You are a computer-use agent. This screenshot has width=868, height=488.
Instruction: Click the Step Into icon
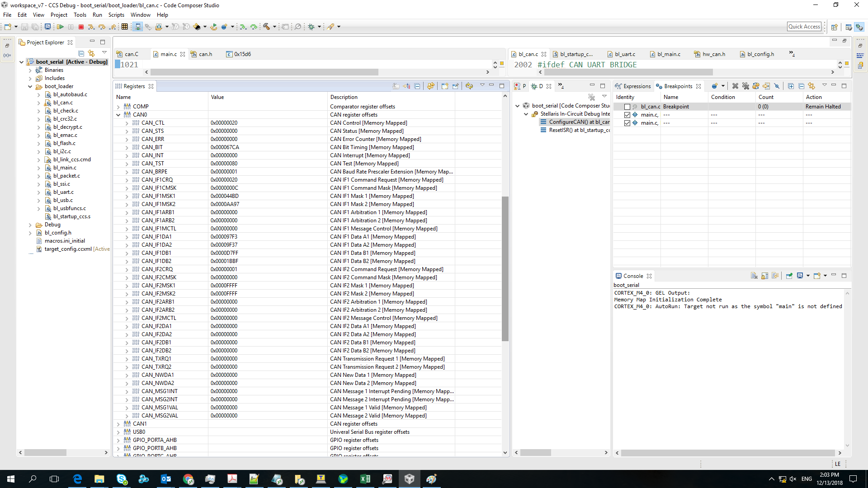pyautogui.click(x=91, y=27)
